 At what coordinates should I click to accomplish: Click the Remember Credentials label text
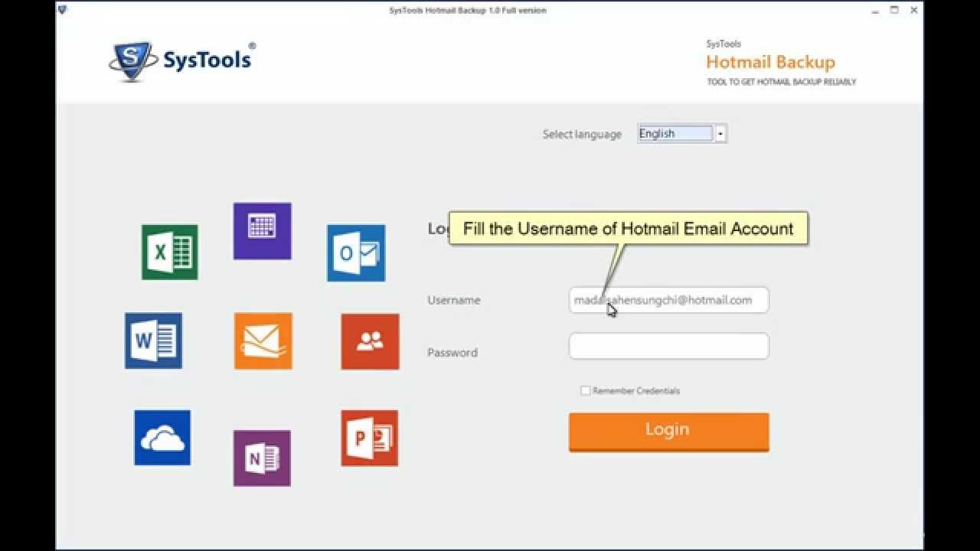[x=636, y=391]
